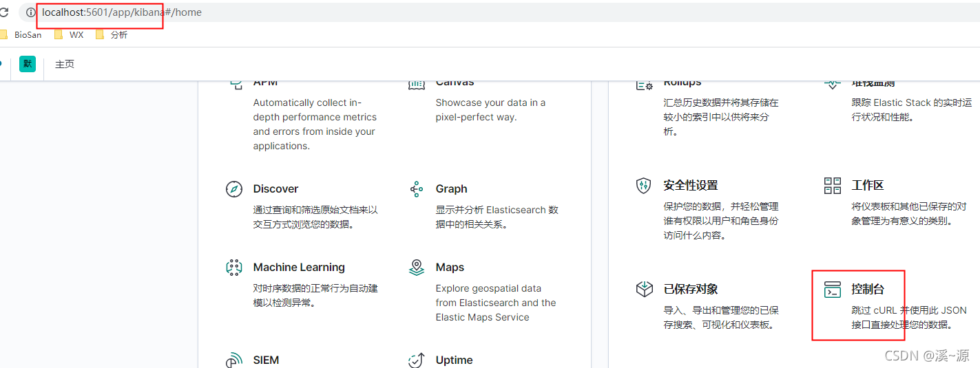Open the 分析 bookmark folder

[x=112, y=34]
